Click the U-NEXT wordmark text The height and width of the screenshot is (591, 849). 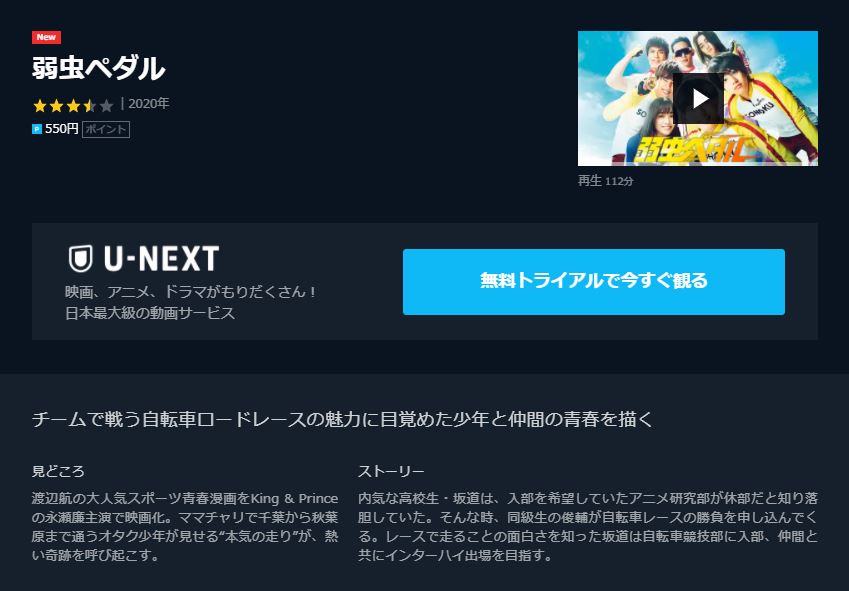point(161,259)
